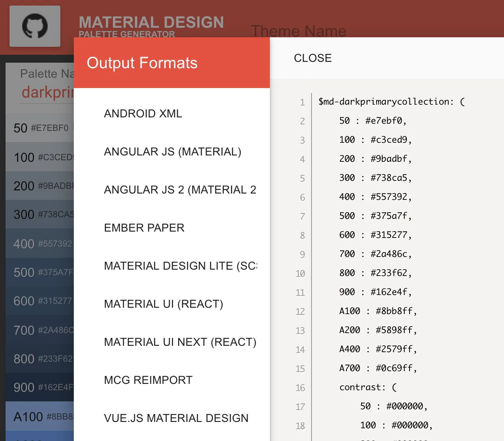Screen dimensions: 504x441
Task: Close the output formats dialog
Action: [313, 58]
